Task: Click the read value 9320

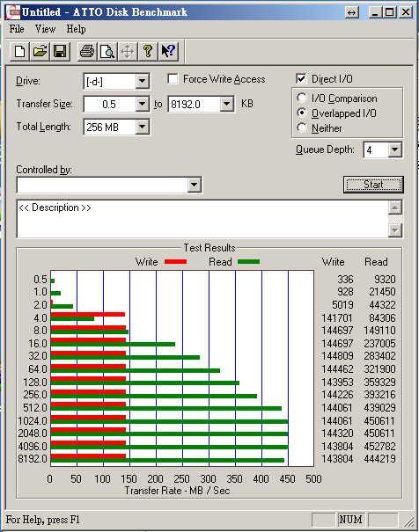Action: point(385,280)
